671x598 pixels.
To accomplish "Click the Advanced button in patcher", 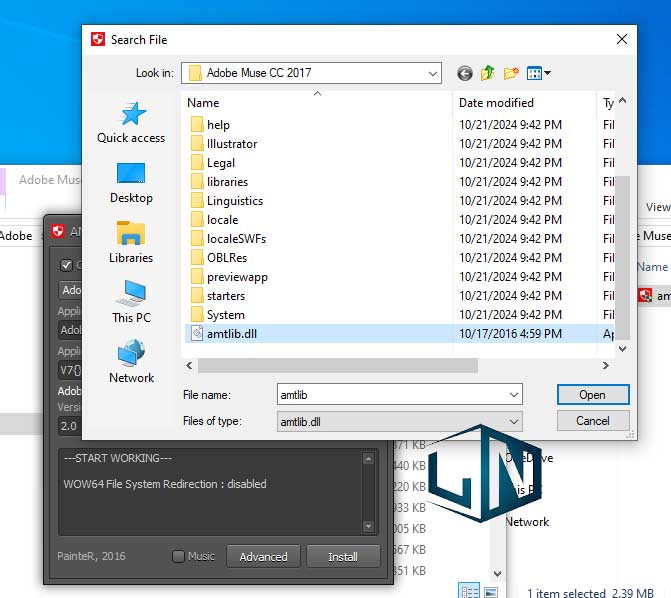I will coord(263,556).
